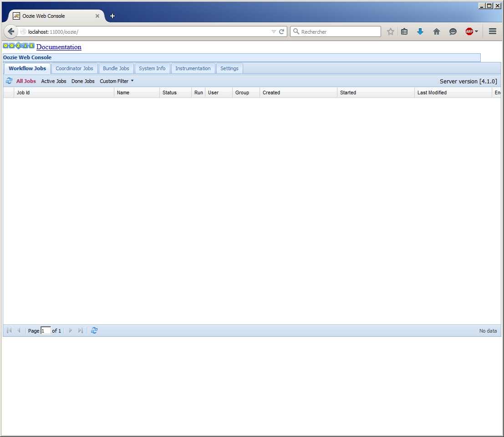Expand the URL history dropdown arrow
Image resolution: width=504 pixels, height=437 pixels.
point(274,31)
